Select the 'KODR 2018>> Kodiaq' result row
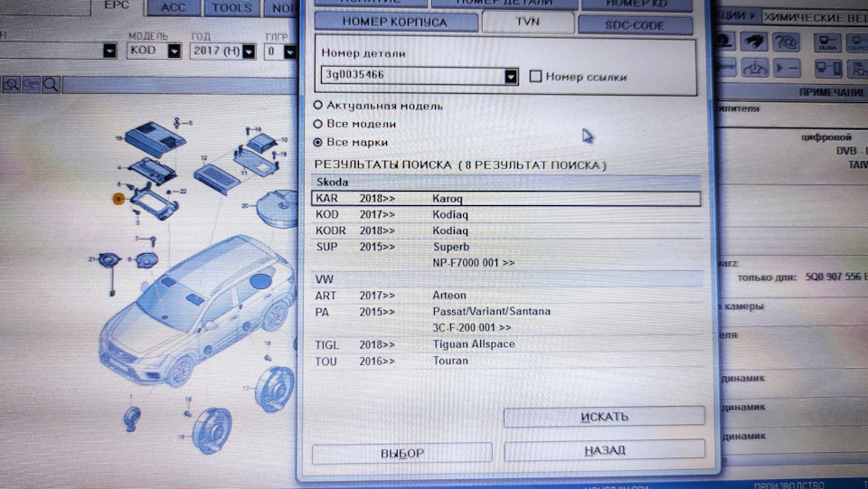The height and width of the screenshot is (489, 868). pos(506,230)
